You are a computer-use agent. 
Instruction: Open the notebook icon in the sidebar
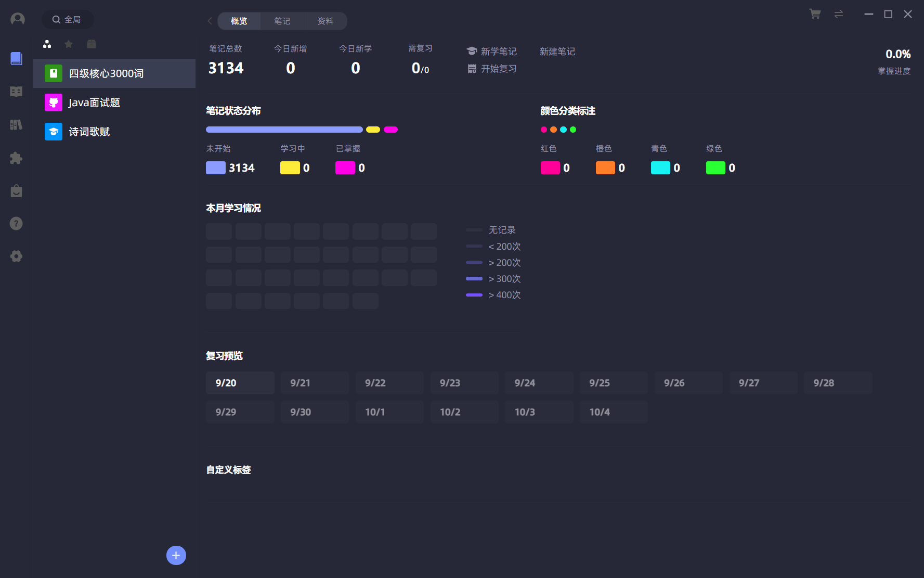(x=16, y=58)
